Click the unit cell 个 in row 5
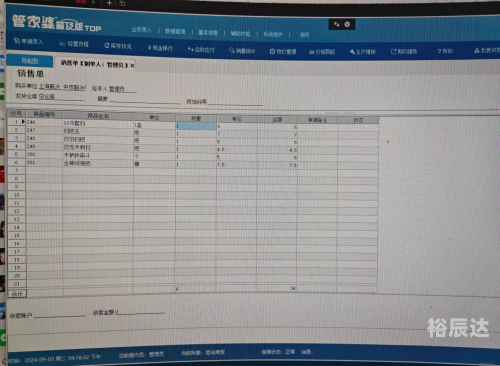This screenshot has width=500, height=366. coord(154,156)
